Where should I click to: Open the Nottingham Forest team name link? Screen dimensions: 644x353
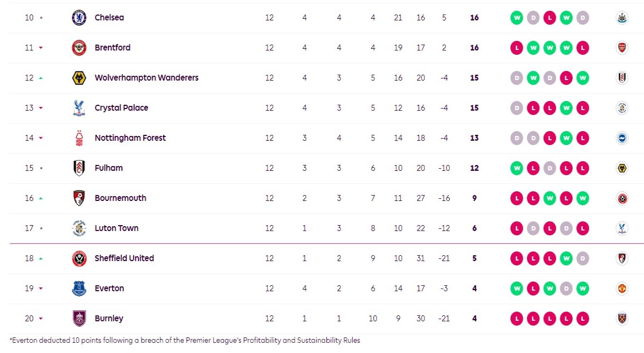point(130,138)
